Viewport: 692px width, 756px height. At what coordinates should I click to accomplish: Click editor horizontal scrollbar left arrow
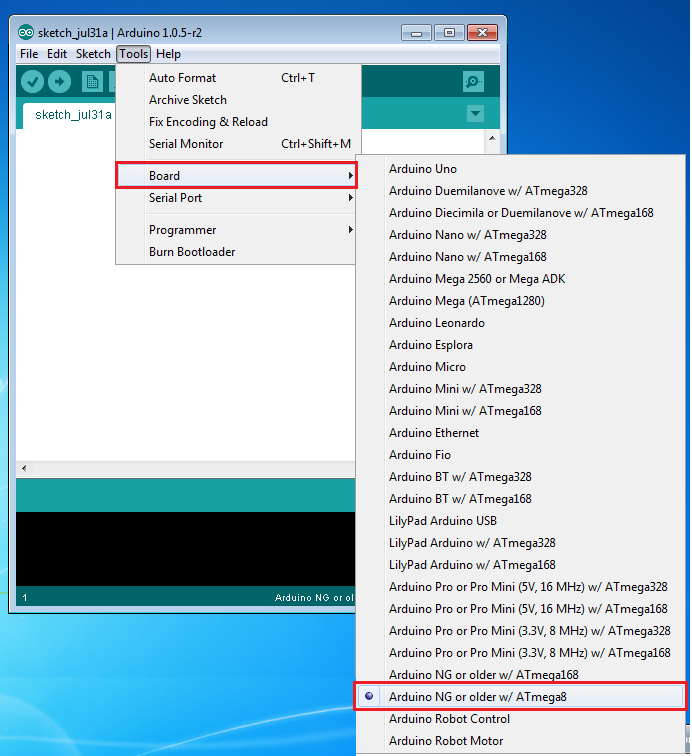(x=24, y=468)
